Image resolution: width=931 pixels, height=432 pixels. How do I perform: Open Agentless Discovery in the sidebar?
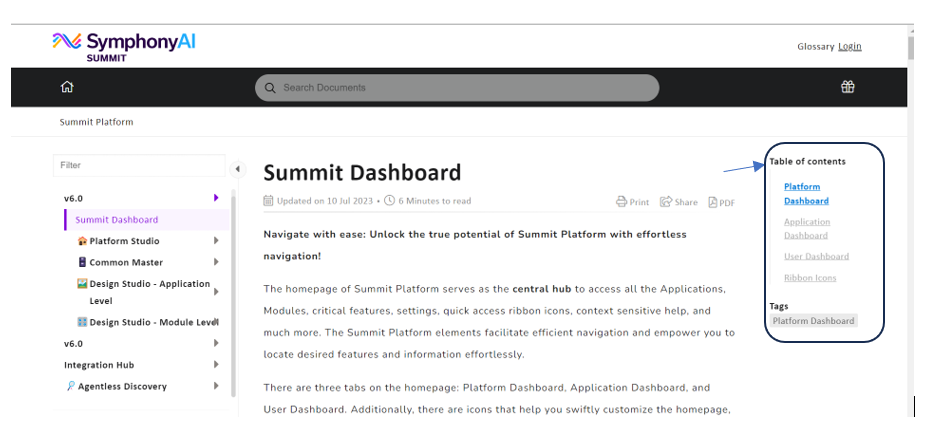[122, 386]
